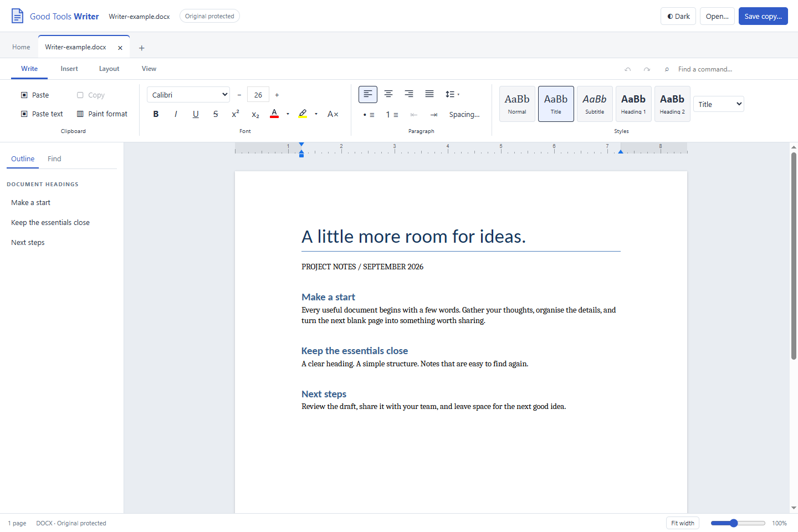Viewport: 798px width, 532px height.
Task: Toggle strikethrough formatting
Action: (216, 114)
